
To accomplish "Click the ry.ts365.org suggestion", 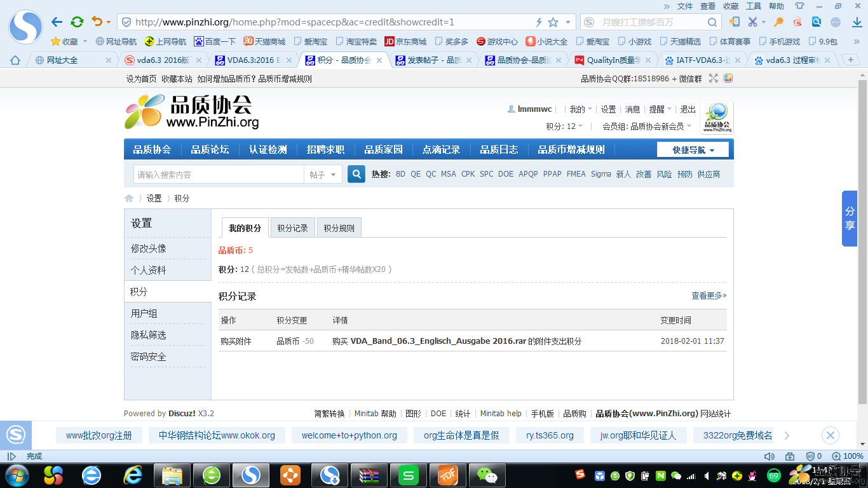I will click(x=550, y=435).
